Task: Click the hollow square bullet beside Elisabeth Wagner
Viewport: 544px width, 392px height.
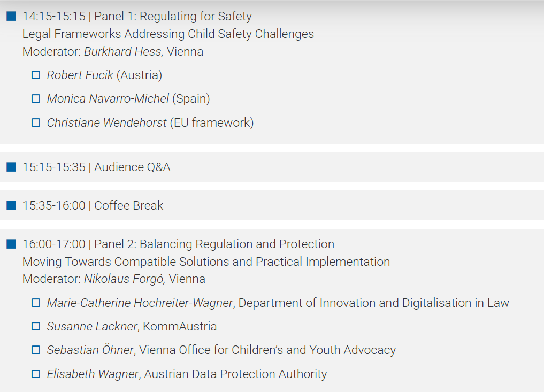Action: [x=36, y=374]
